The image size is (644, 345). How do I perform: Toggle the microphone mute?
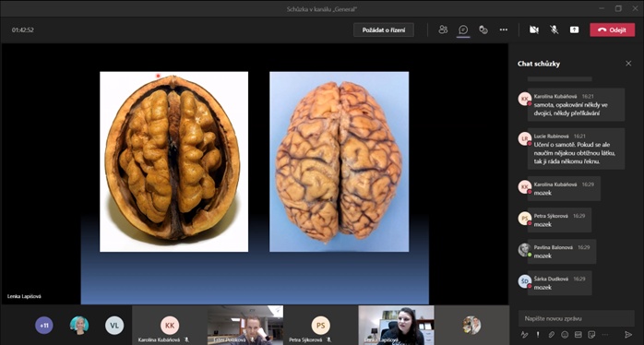(x=555, y=30)
